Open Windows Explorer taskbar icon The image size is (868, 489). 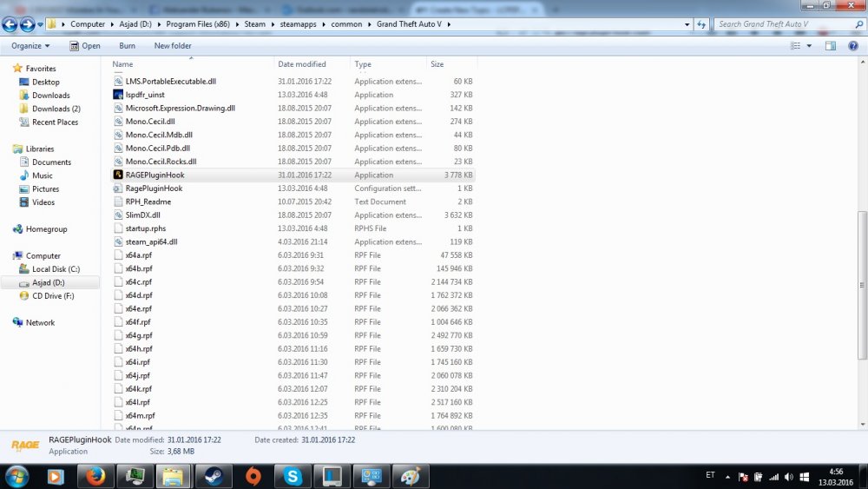pos(174,476)
